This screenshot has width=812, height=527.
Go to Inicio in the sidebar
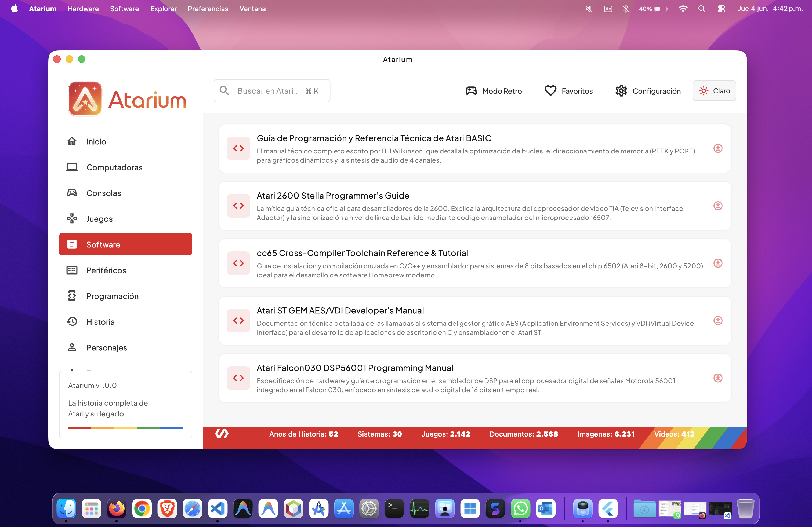[x=126, y=141]
